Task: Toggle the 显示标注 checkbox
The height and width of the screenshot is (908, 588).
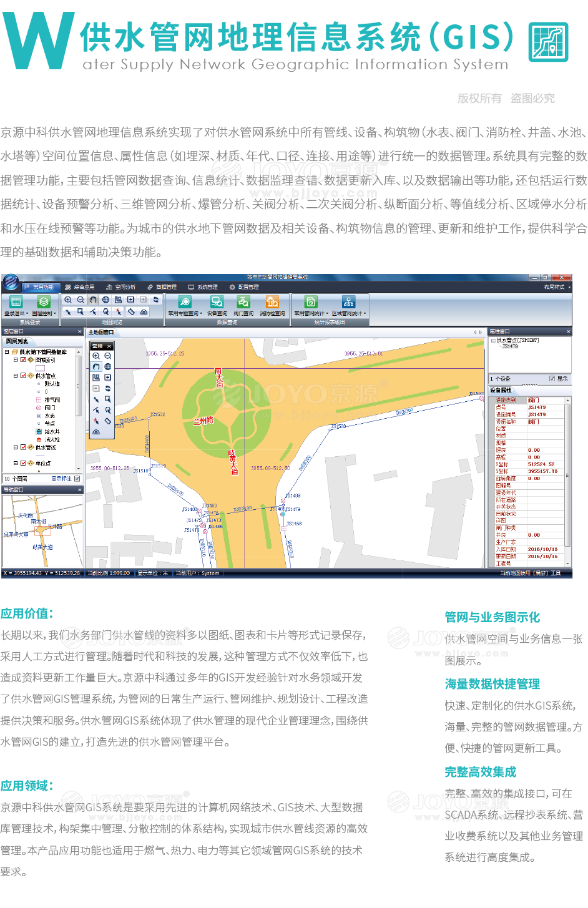Action: 77,479
